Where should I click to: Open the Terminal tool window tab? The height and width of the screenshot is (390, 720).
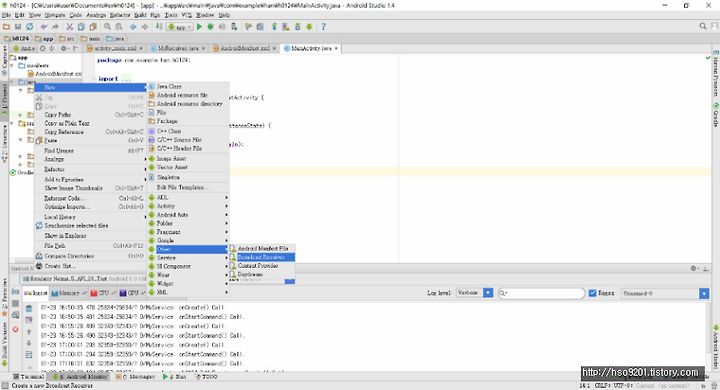click(x=29, y=377)
